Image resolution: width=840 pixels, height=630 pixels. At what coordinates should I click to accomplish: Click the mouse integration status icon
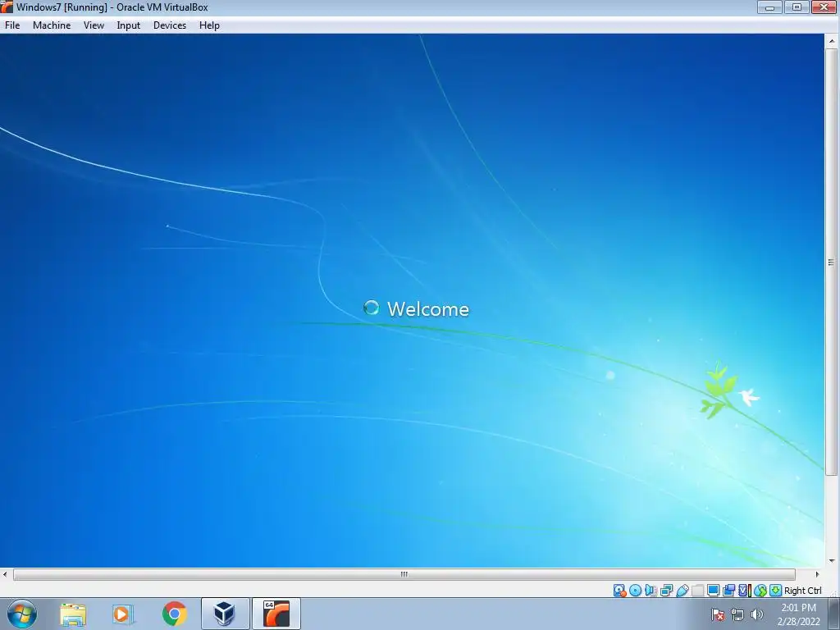(x=760, y=591)
